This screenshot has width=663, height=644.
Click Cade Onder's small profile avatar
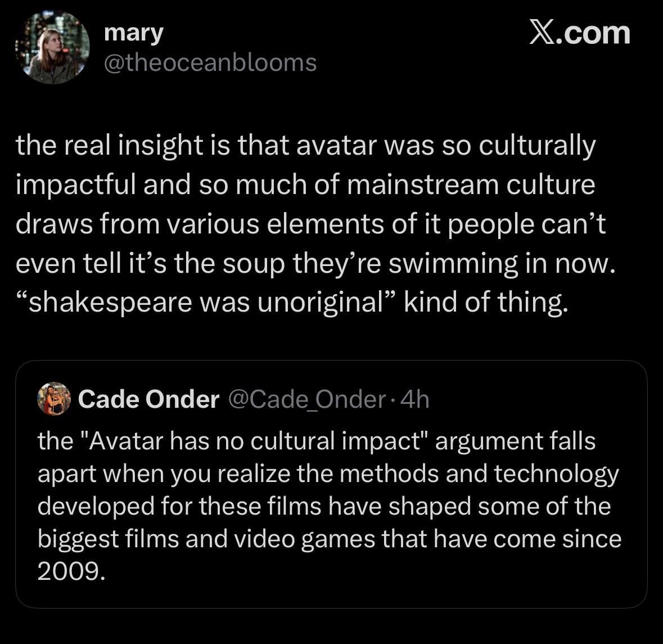point(53,399)
